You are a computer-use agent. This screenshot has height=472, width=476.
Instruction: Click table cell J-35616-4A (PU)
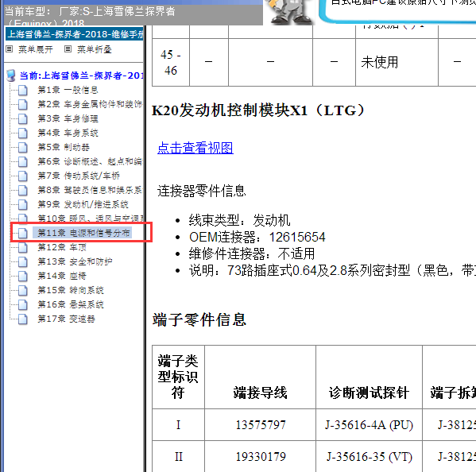click(370, 425)
